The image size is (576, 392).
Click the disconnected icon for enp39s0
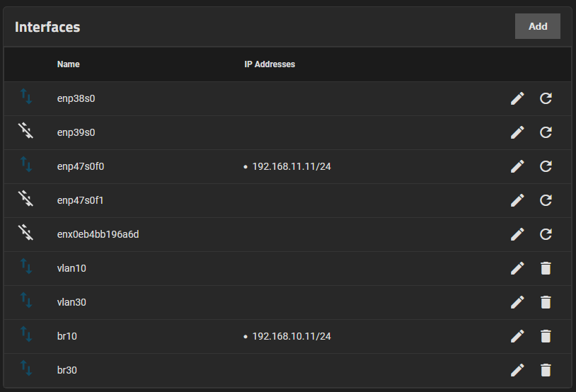(x=26, y=131)
